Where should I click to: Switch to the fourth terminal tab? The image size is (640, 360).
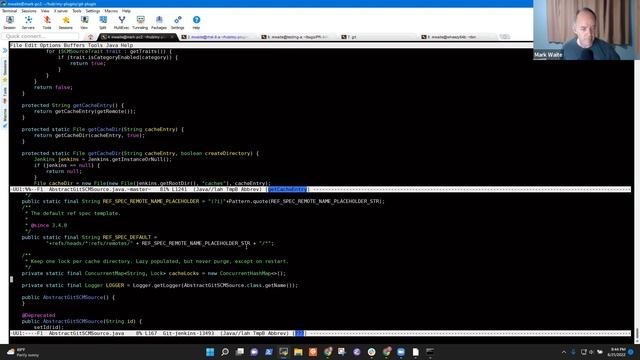point(379,37)
